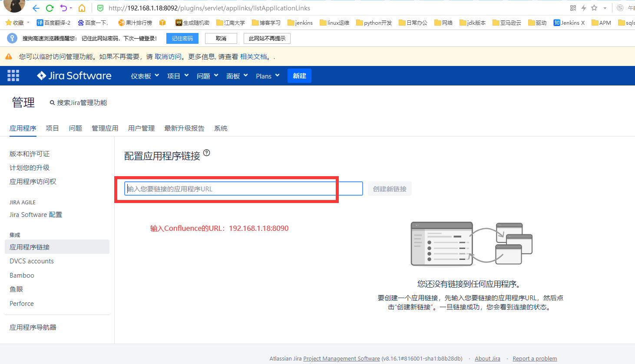
Task: Click the 创建新链接 button
Action: tap(390, 189)
